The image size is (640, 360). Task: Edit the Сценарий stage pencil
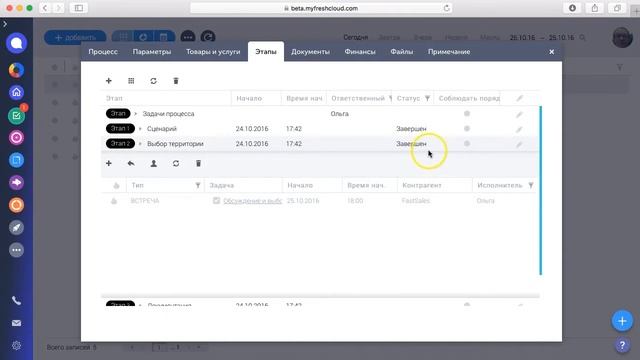click(519, 129)
